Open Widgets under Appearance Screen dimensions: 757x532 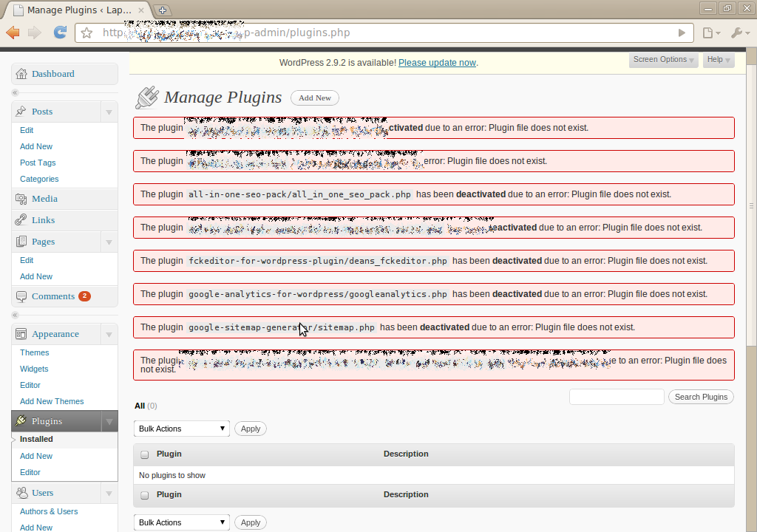pos(34,369)
